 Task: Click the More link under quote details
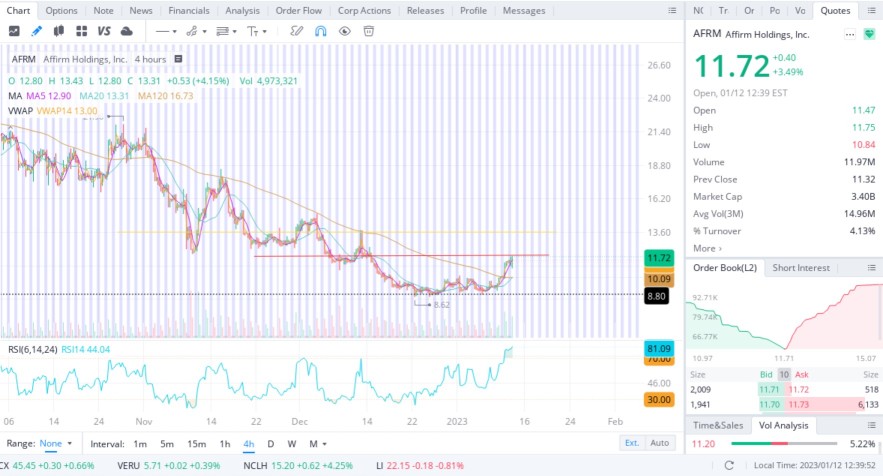pyautogui.click(x=707, y=248)
